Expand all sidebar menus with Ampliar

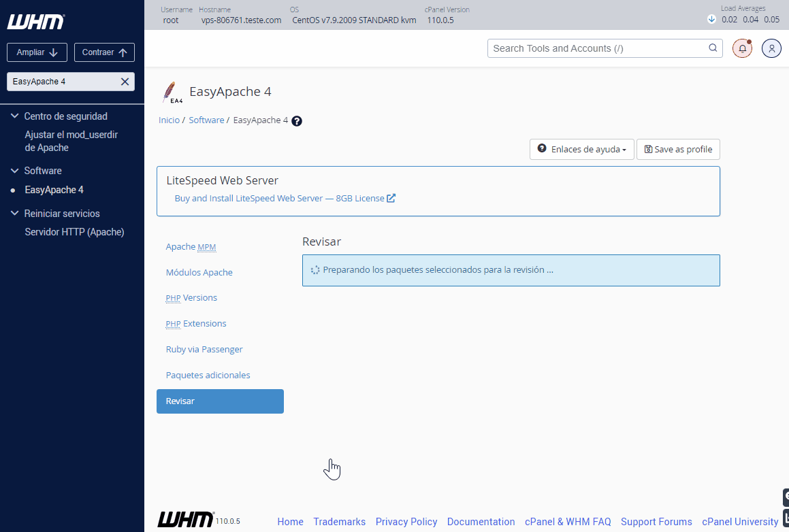point(37,52)
